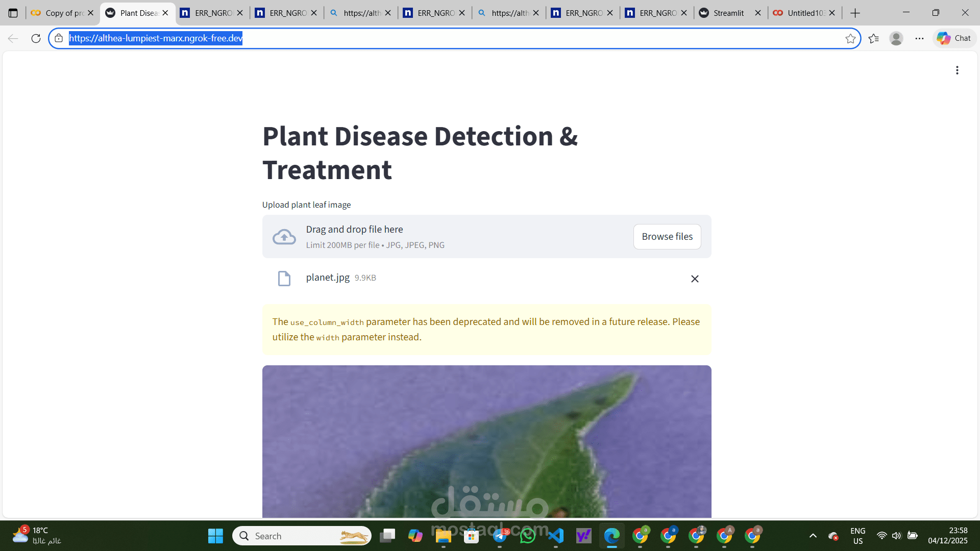Open WhatsApp from the taskbar
Viewport: 980px width, 551px height.
[x=528, y=536]
